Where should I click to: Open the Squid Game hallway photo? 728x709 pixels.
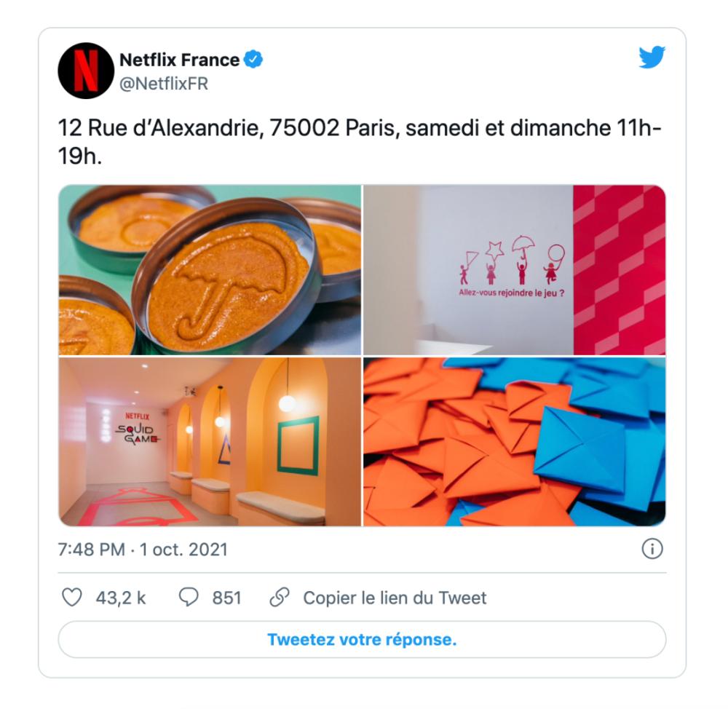click(210, 442)
